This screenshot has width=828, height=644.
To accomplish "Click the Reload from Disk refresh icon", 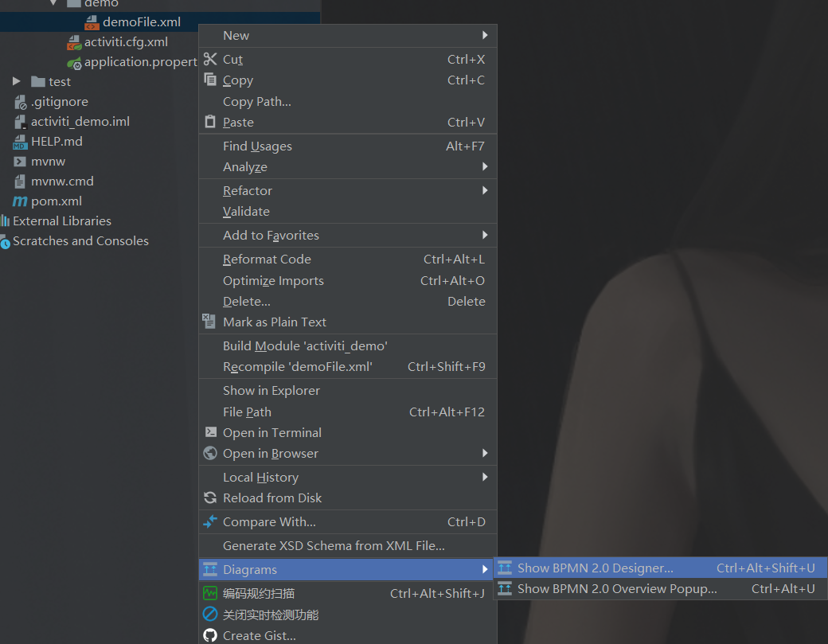I will [210, 498].
